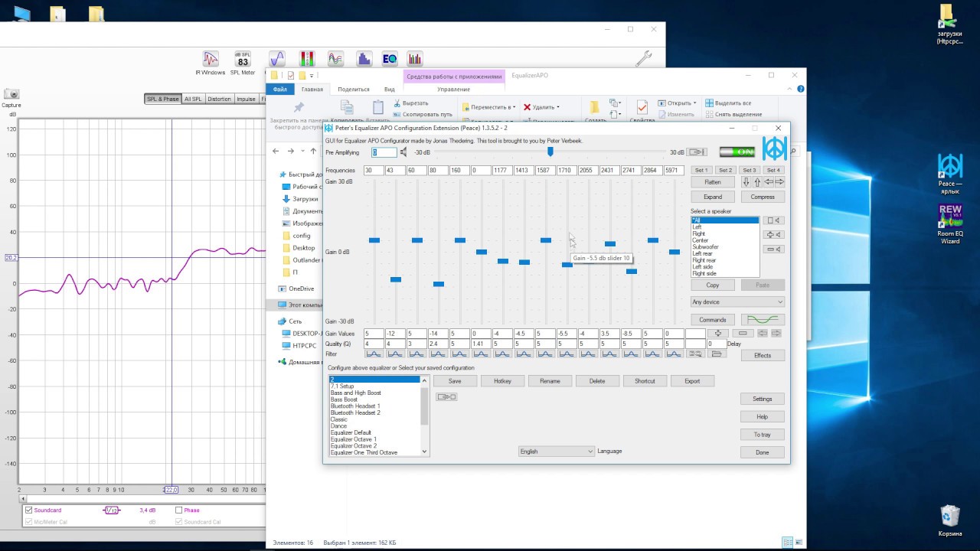Screen dimensions: 980x551
Task: Click the filter search icon in Filter row
Action: click(695, 354)
